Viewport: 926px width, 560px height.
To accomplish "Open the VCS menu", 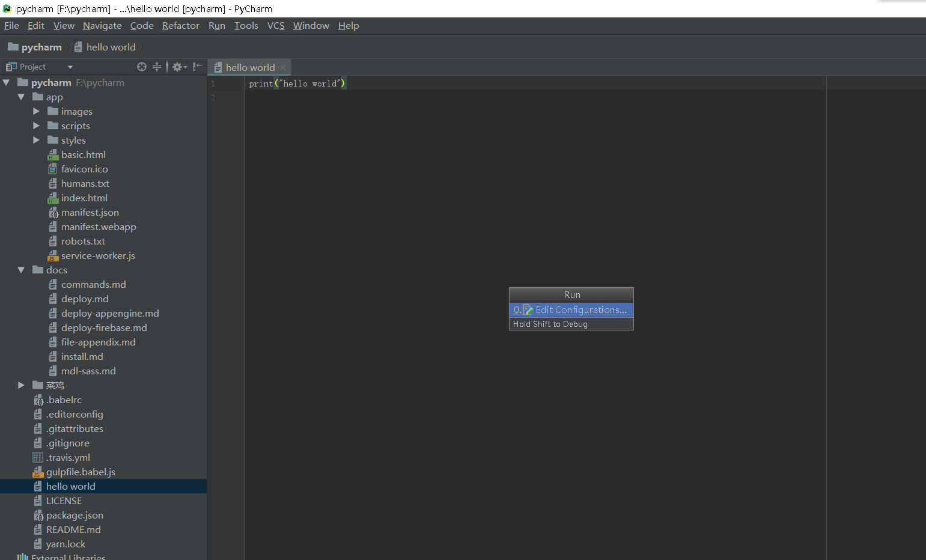I will (276, 26).
